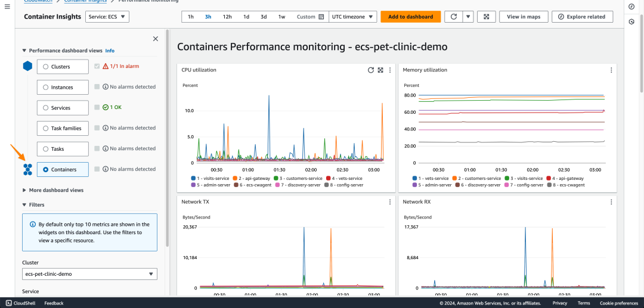Click the Containers hexagon cluster icon

click(27, 169)
